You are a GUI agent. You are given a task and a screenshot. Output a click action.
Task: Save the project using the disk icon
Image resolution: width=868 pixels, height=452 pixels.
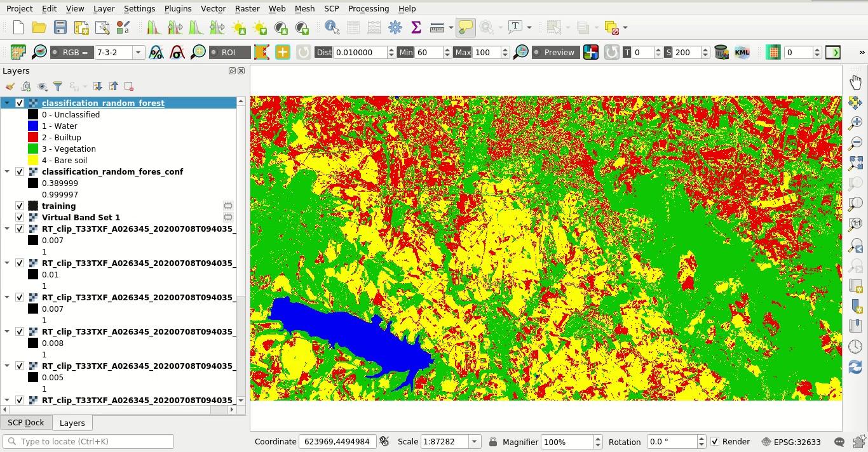tap(59, 27)
